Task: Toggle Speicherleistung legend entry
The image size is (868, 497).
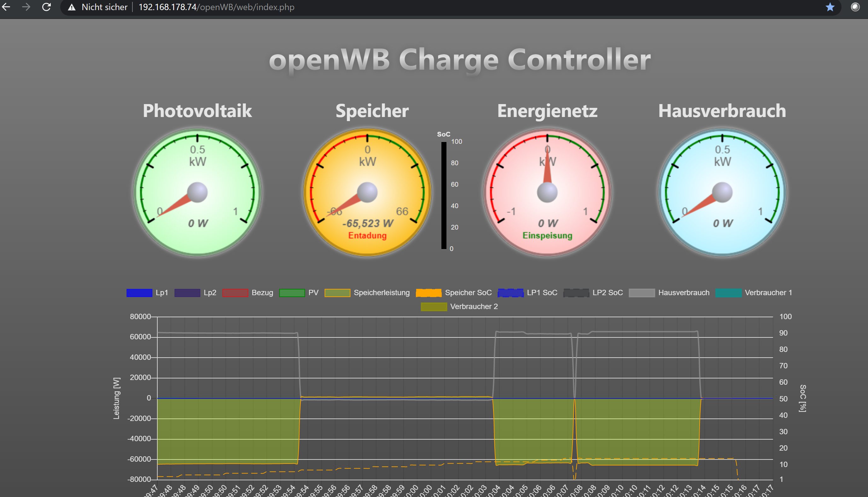Action: pyautogui.click(x=337, y=293)
